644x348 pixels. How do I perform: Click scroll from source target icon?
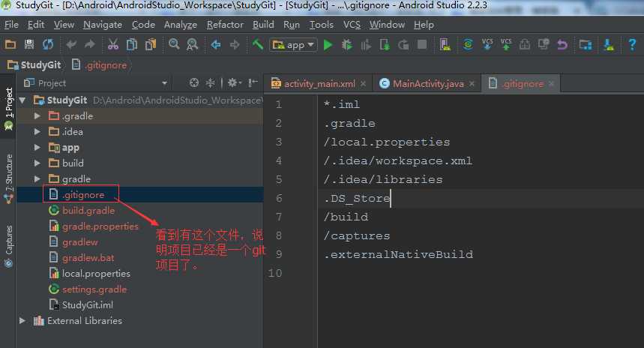[x=194, y=83]
